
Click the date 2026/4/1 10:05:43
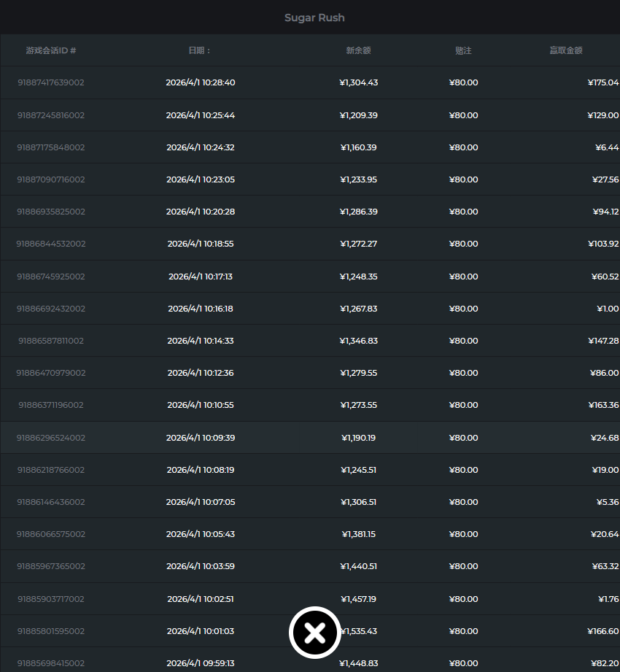point(201,534)
